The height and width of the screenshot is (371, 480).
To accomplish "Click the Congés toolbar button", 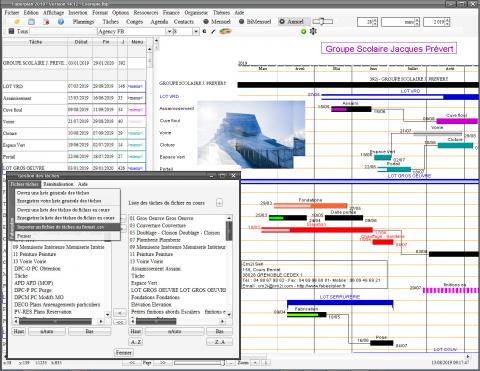I will [x=134, y=22].
